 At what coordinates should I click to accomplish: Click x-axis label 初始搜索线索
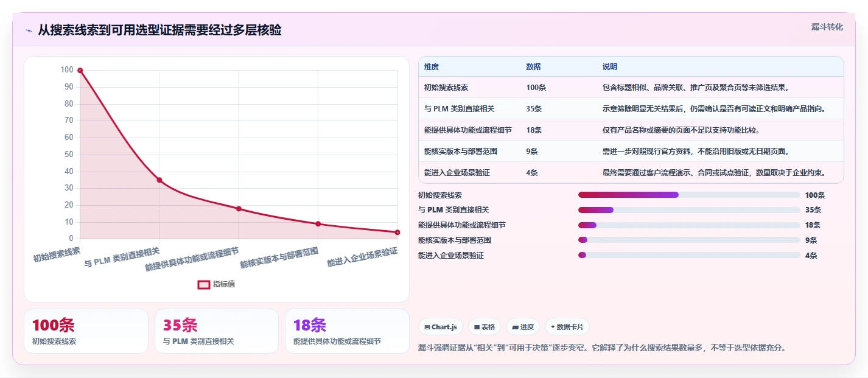(x=57, y=254)
